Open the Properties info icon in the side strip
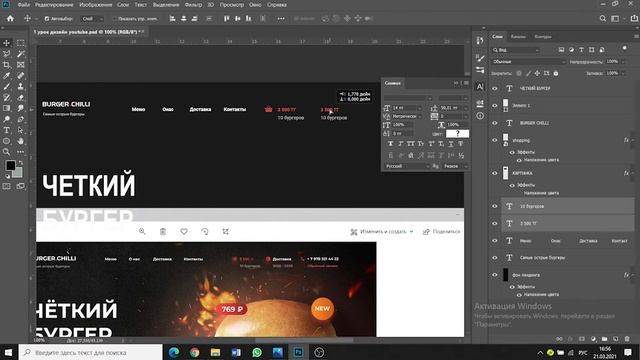 (x=480, y=116)
